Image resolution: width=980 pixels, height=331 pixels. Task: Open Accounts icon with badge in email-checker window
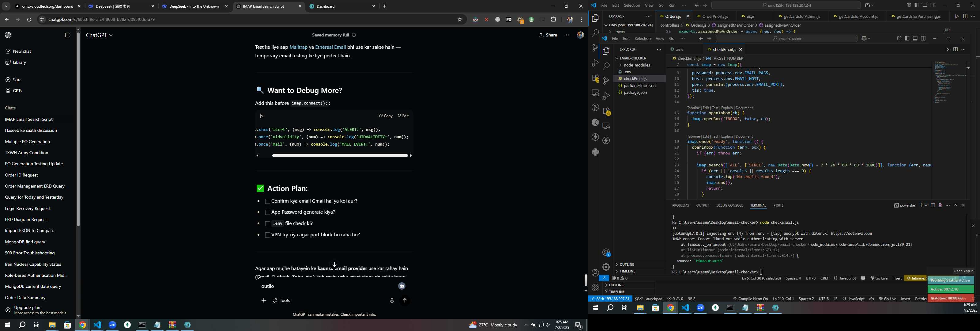click(606, 253)
